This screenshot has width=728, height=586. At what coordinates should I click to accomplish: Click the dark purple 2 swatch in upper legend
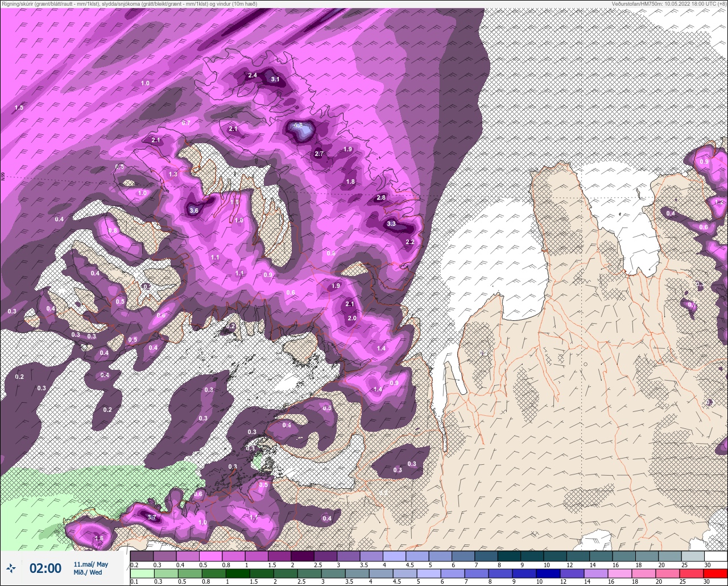(302, 556)
